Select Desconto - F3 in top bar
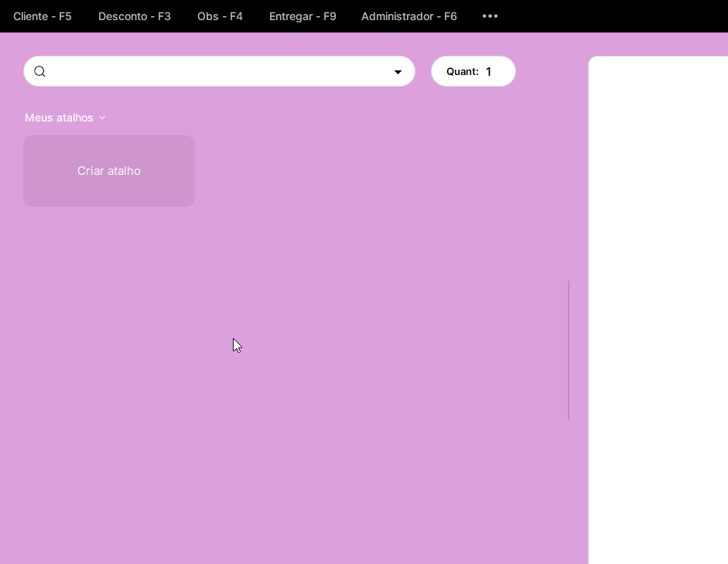 coord(134,16)
